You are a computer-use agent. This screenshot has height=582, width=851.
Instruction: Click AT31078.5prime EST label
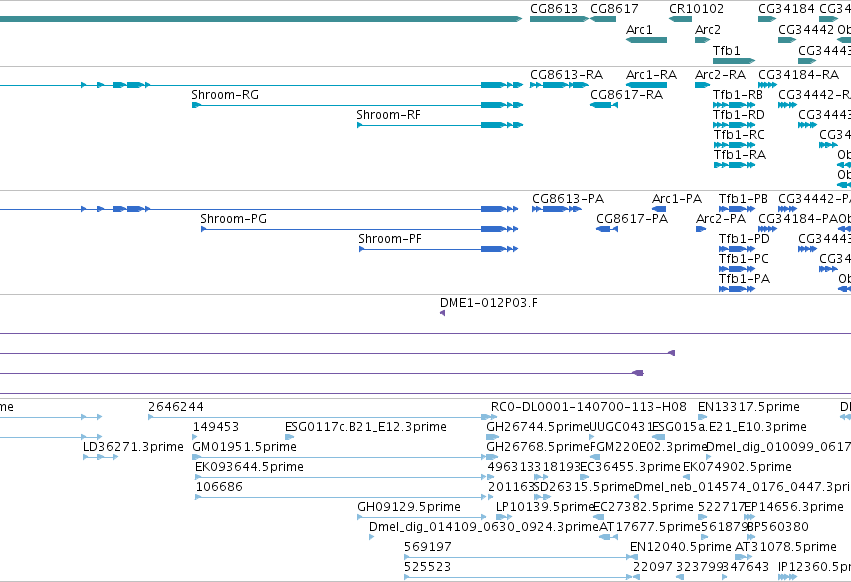[x=785, y=547]
